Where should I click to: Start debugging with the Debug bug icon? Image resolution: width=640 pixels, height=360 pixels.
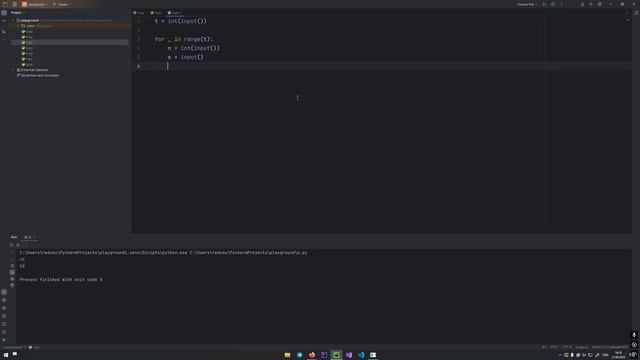(x=553, y=4)
